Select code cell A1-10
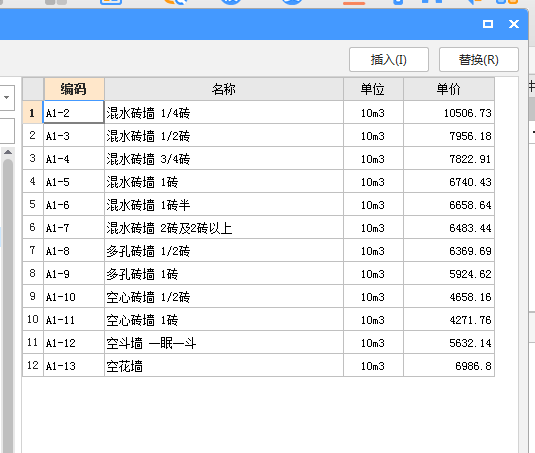 click(x=74, y=296)
